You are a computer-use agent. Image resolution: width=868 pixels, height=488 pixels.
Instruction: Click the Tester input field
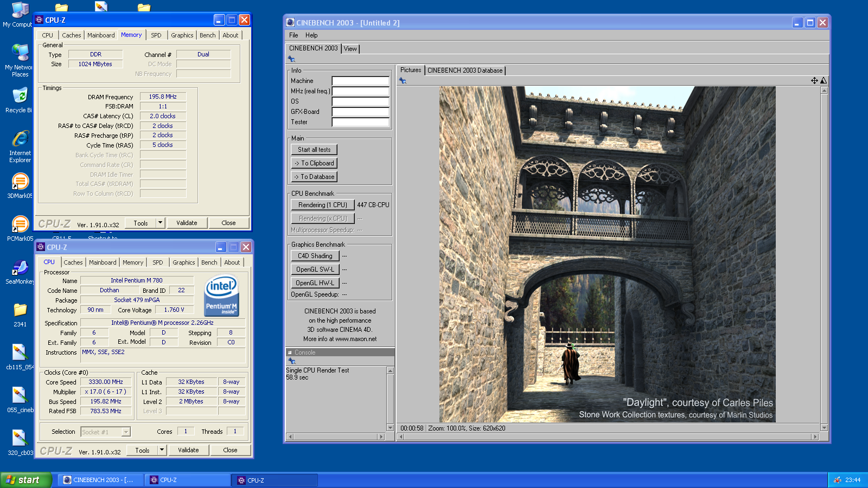point(361,122)
